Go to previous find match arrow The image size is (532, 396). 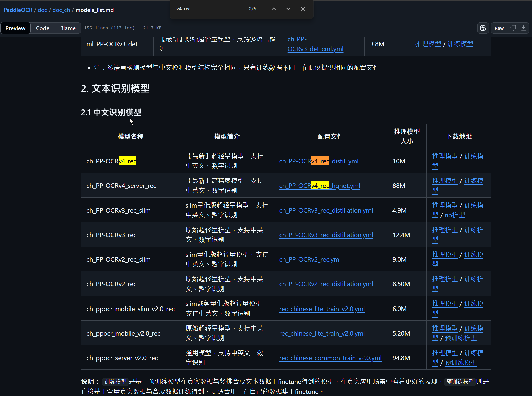click(274, 9)
